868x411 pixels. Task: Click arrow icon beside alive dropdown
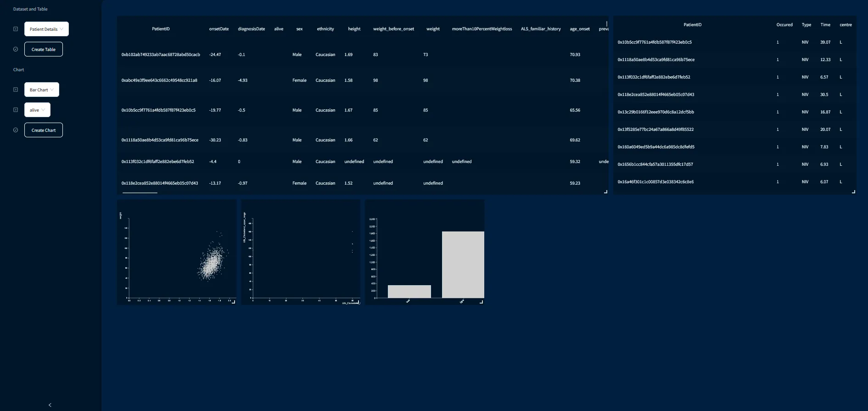(x=16, y=110)
